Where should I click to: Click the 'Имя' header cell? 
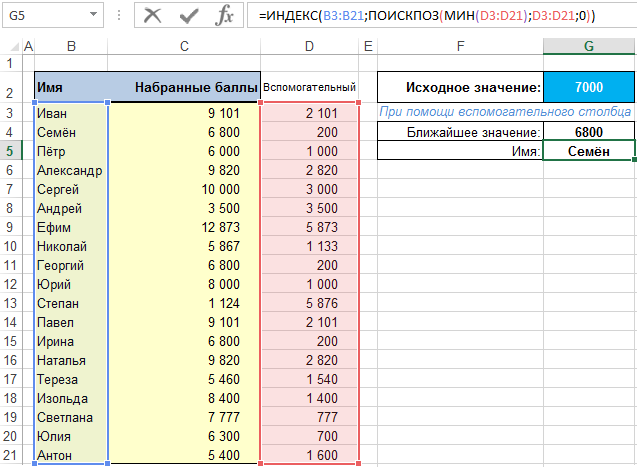click(x=71, y=87)
